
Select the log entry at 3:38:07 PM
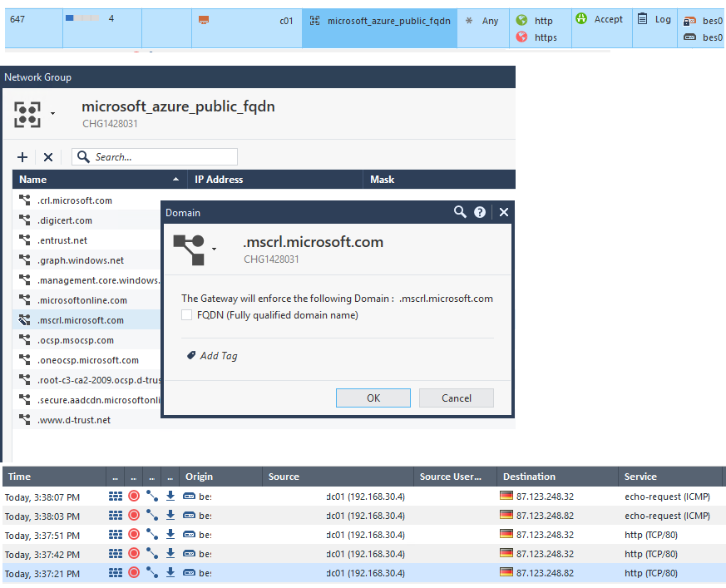click(x=363, y=497)
